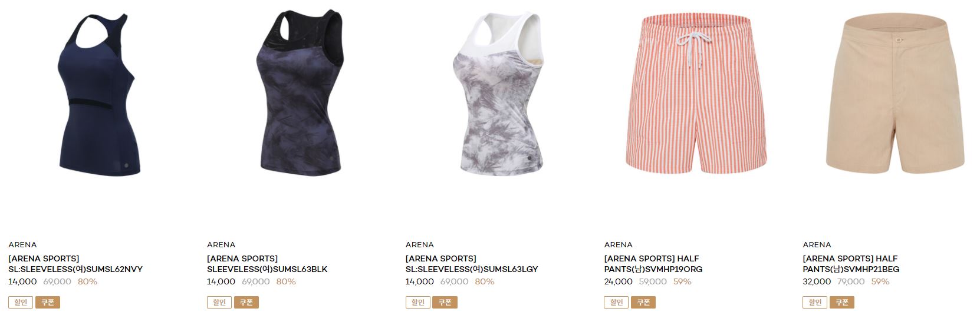980x315 pixels.
Task: Click 쿠폰 badge under SUMSL63BLK product
Action: coord(246,302)
